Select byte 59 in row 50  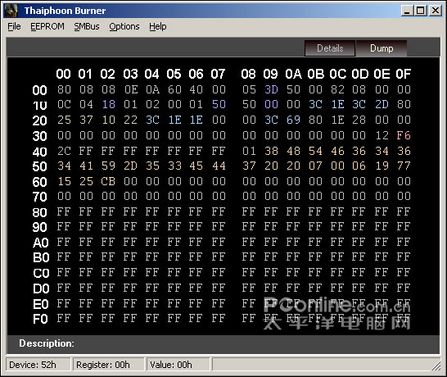point(108,166)
